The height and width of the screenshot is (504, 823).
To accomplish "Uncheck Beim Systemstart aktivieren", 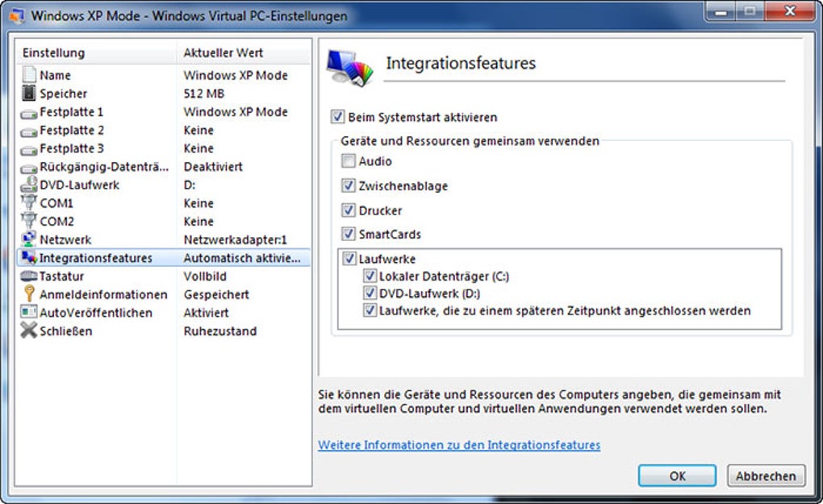I will [x=337, y=116].
